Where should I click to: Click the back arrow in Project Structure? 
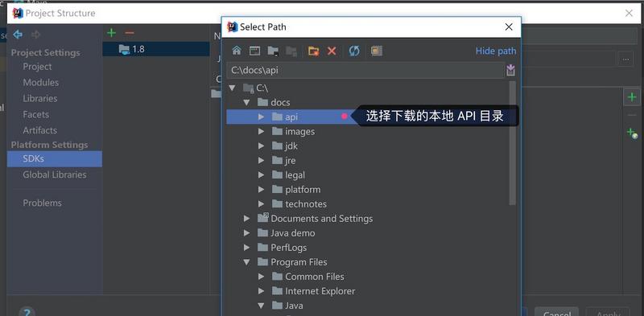[18, 35]
